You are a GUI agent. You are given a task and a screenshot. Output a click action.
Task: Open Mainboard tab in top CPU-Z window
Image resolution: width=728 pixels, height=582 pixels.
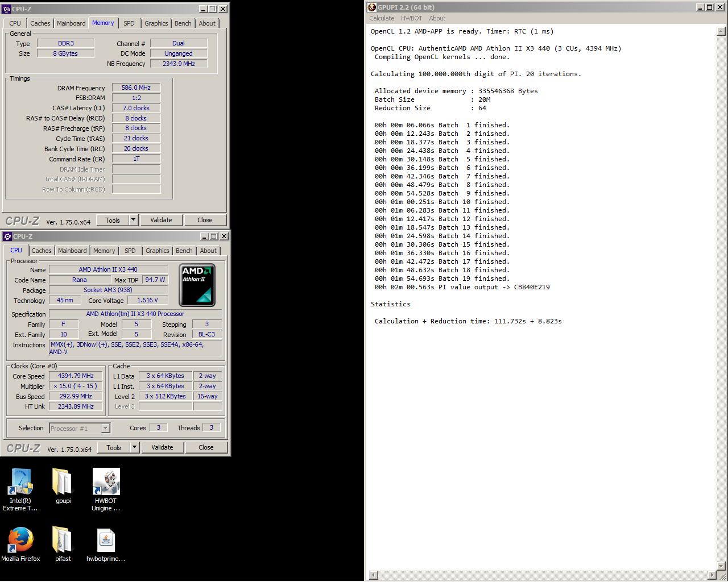71,23
